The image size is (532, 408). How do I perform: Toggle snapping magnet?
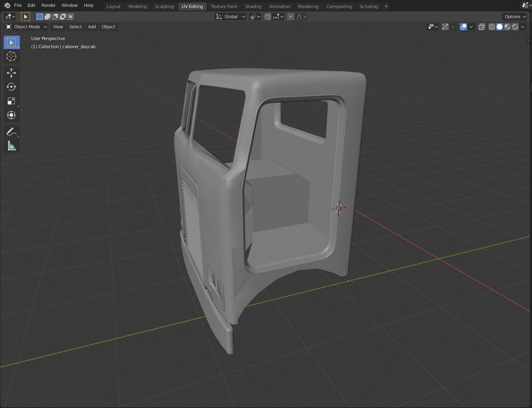coord(268,17)
